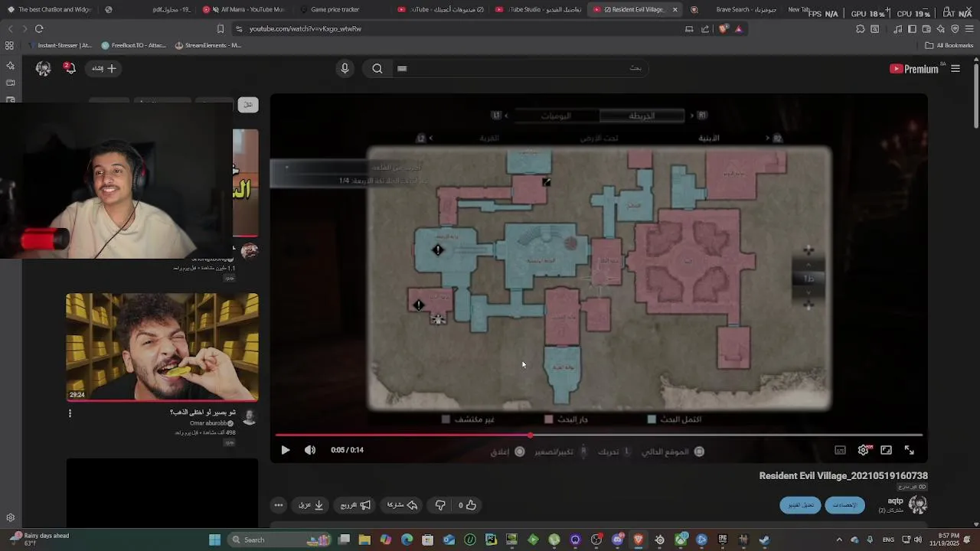Go back in browser history
This screenshot has height=551, width=980.
click(x=10, y=28)
